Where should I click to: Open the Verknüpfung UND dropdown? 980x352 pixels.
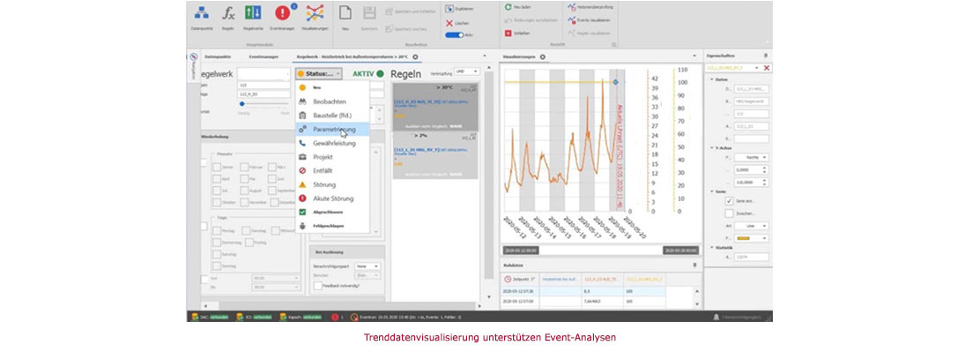pyautogui.click(x=467, y=72)
